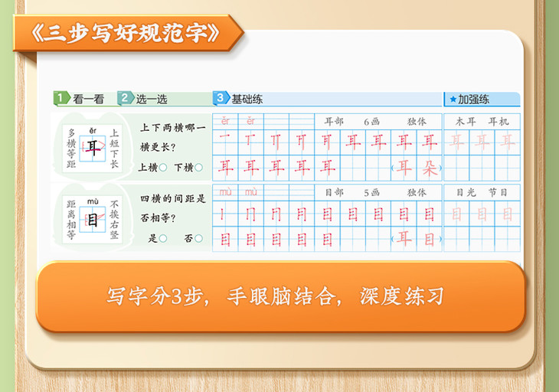Click 耳 in the (耳目) word
559x392 pixels.
(404, 238)
